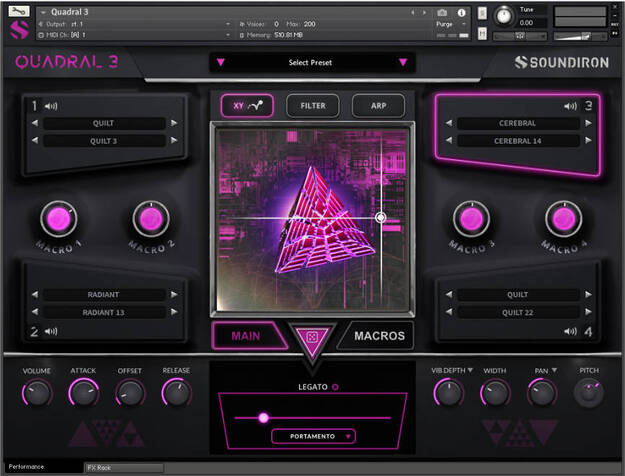Click the FILTER button
Viewport: 625px width, 476px height.
[312, 105]
